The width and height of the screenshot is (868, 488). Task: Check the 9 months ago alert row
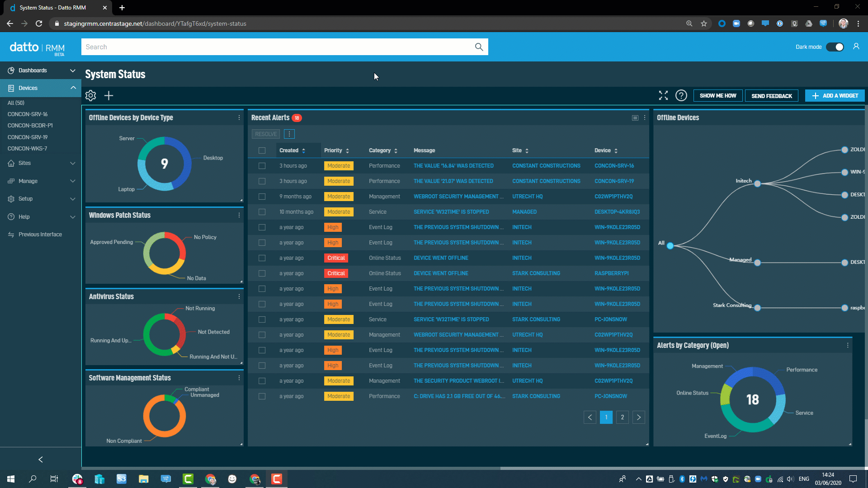[262, 197]
